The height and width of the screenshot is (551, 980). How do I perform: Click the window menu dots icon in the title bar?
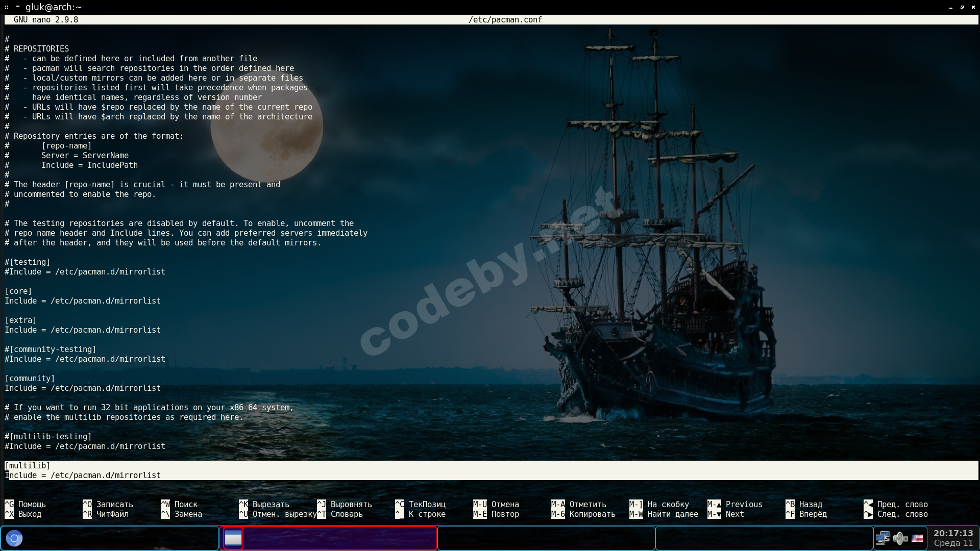pos(7,7)
